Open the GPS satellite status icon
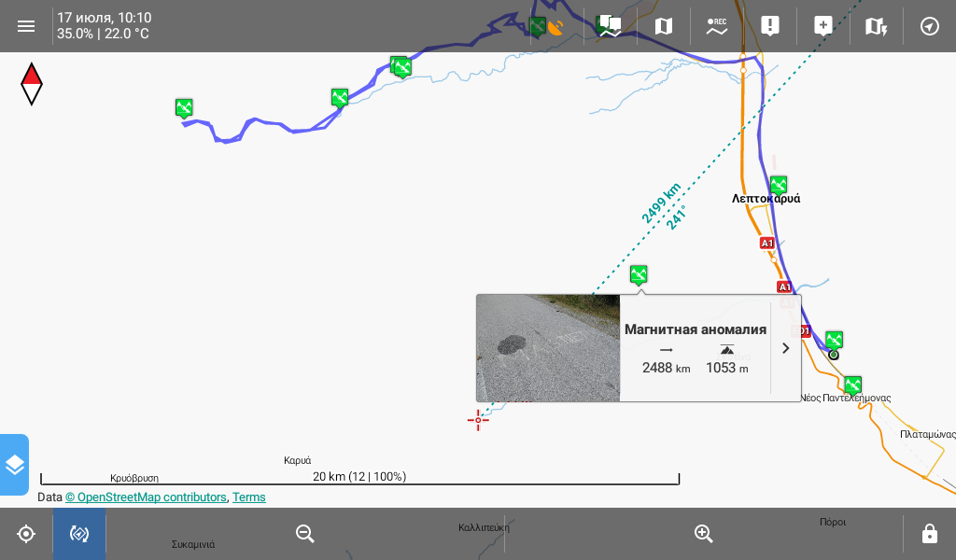The image size is (956, 560). [556, 26]
